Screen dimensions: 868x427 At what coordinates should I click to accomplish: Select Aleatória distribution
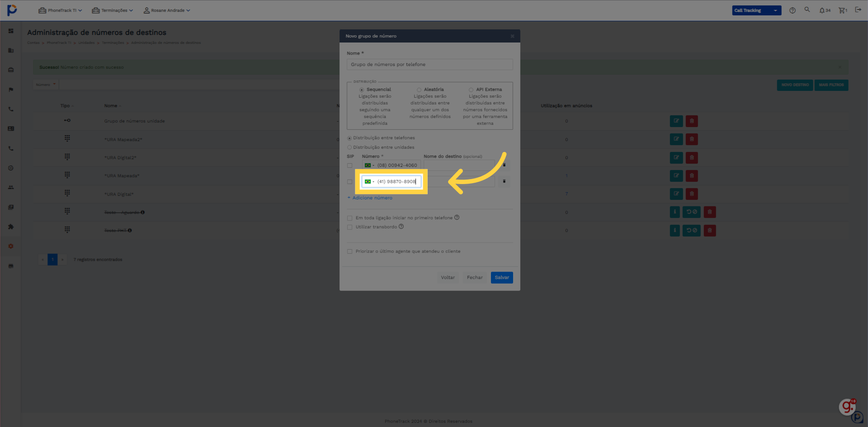[x=419, y=90]
